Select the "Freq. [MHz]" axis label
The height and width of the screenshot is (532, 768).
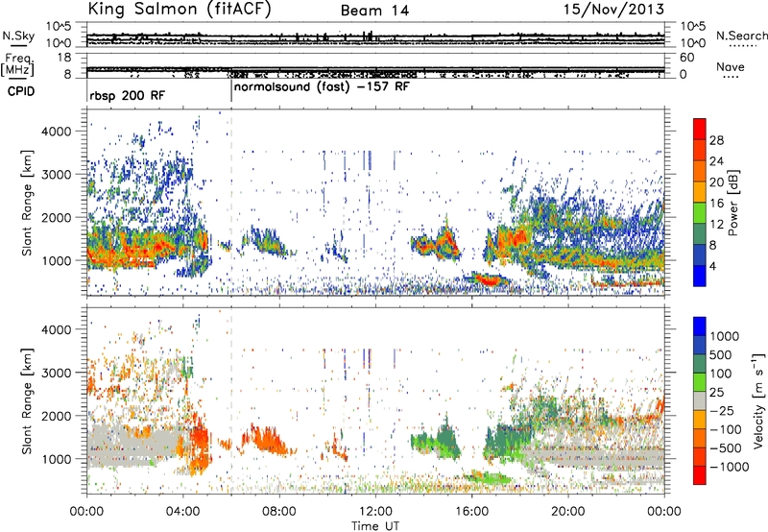coord(17,64)
